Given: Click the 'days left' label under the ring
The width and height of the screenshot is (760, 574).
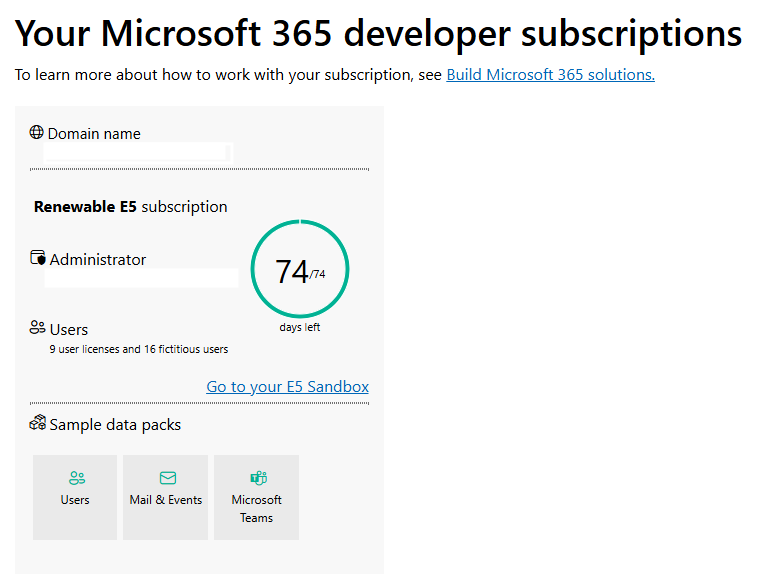Looking at the screenshot, I should pyautogui.click(x=300, y=327).
